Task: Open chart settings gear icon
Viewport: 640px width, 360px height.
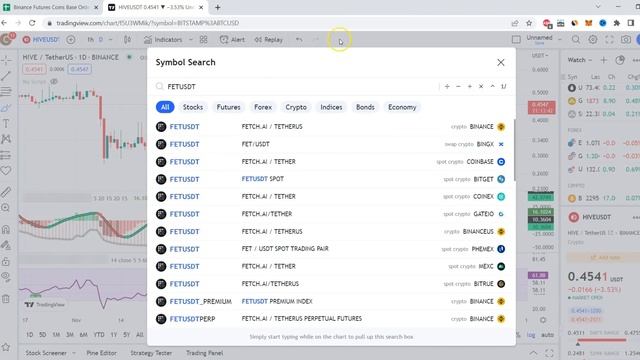Action: pyautogui.click(x=592, y=40)
